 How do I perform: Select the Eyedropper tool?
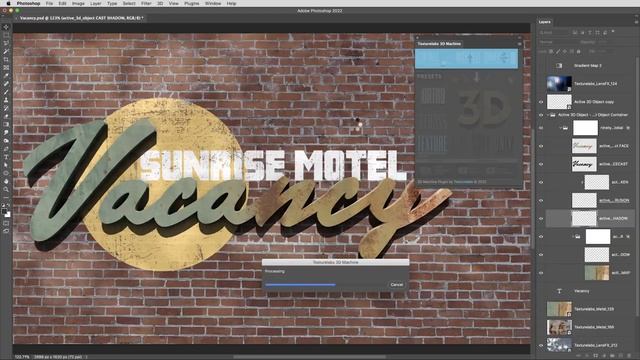pyautogui.click(x=6, y=76)
